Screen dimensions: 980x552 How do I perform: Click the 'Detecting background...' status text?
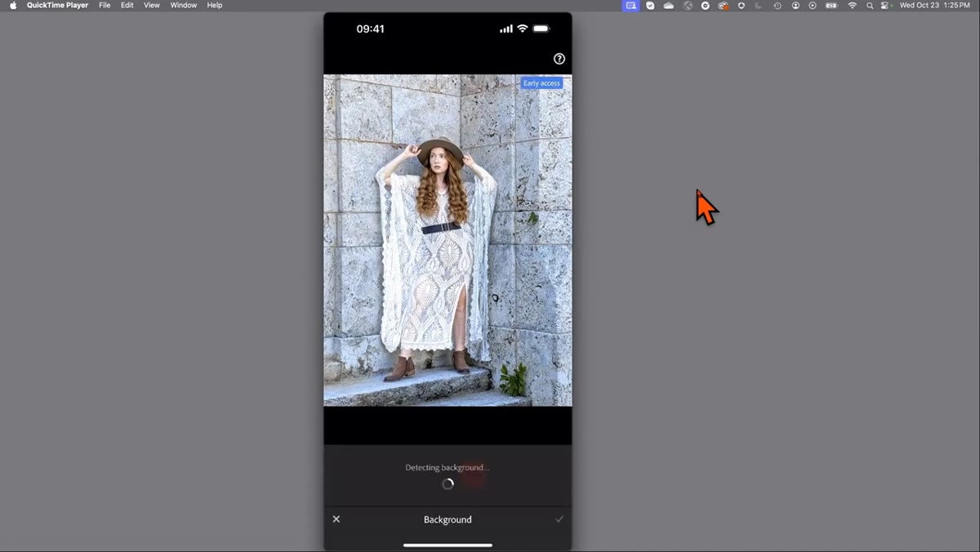pyautogui.click(x=448, y=468)
